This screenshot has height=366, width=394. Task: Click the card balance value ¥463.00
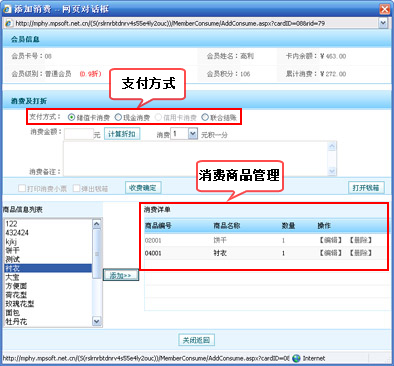tap(333, 56)
